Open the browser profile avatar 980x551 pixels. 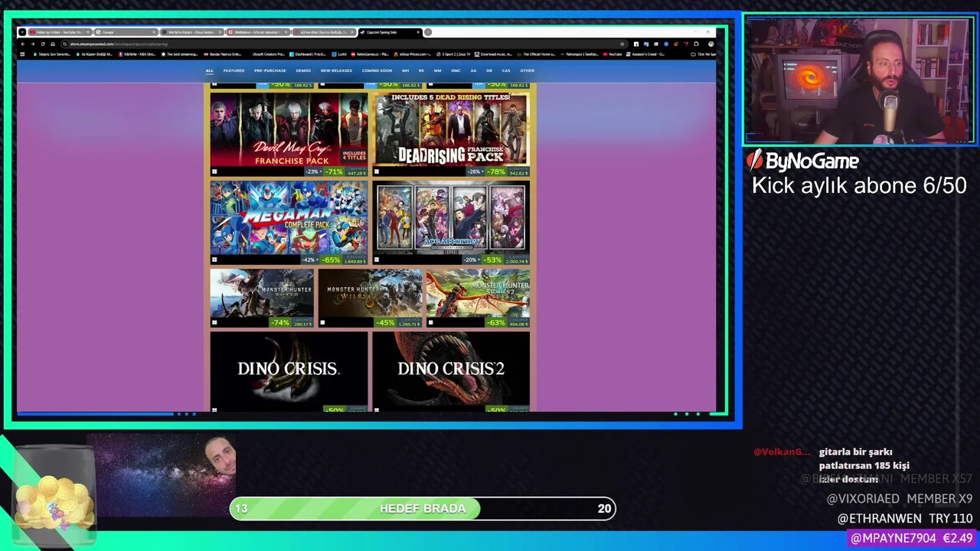click(710, 44)
